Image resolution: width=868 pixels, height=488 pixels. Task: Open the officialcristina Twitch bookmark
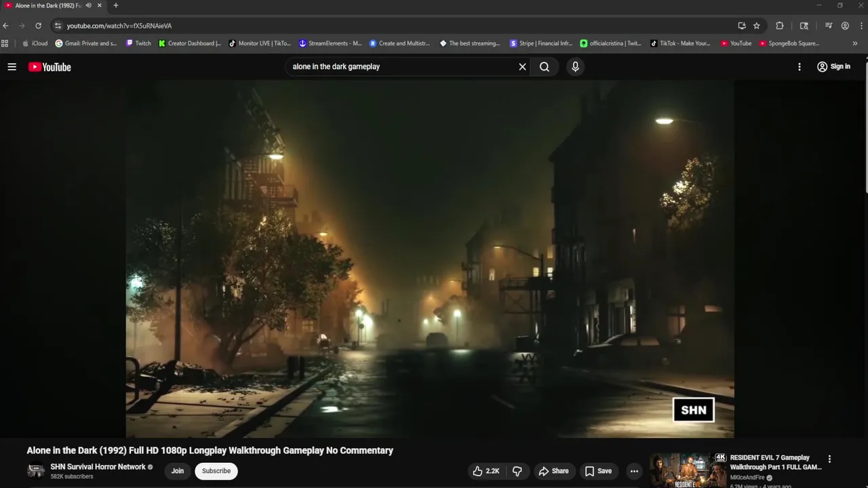pyautogui.click(x=610, y=43)
